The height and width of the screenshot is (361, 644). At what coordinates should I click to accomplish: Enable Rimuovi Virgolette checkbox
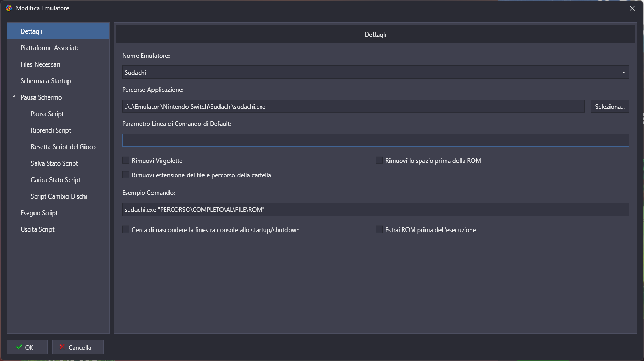(126, 160)
